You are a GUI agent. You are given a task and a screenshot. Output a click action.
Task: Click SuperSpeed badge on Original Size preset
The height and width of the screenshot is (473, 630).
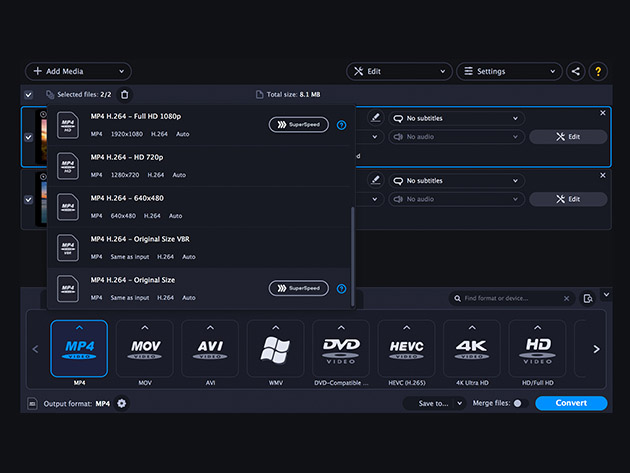pos(299,288)
